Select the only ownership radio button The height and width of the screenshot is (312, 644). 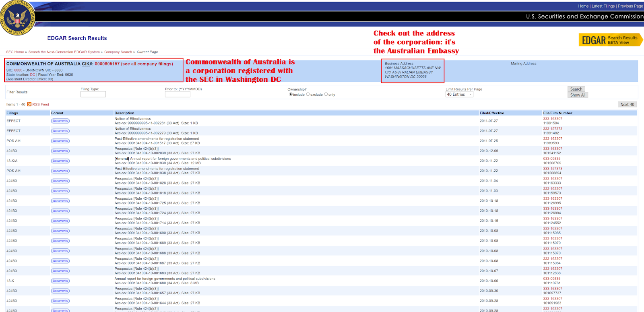point(326,94)
